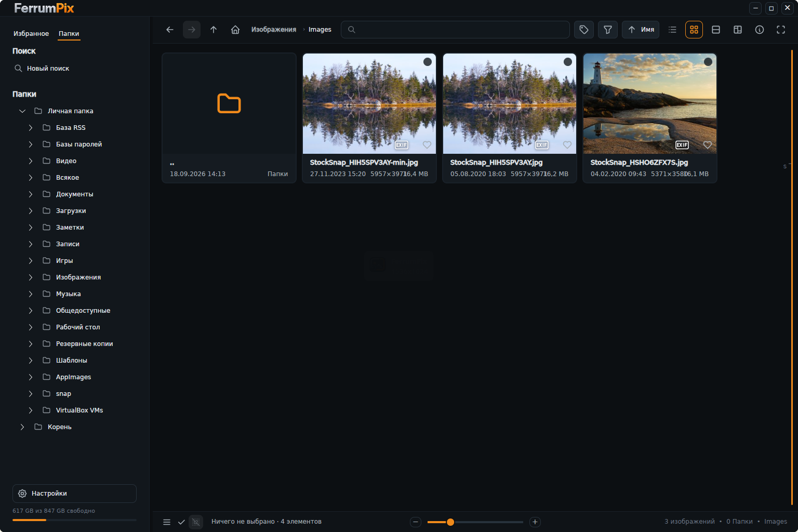
Task: Switch to the split panel layout
Action: tap(738, 30)
